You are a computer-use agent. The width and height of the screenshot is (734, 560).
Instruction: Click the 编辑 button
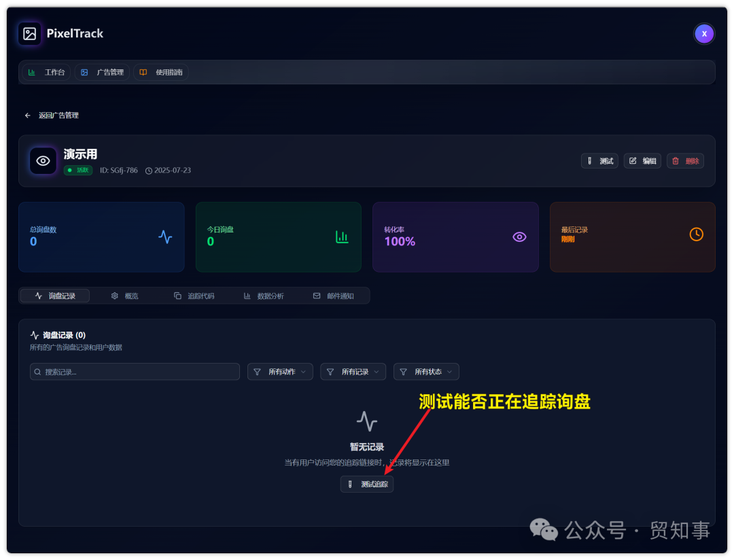642,160
